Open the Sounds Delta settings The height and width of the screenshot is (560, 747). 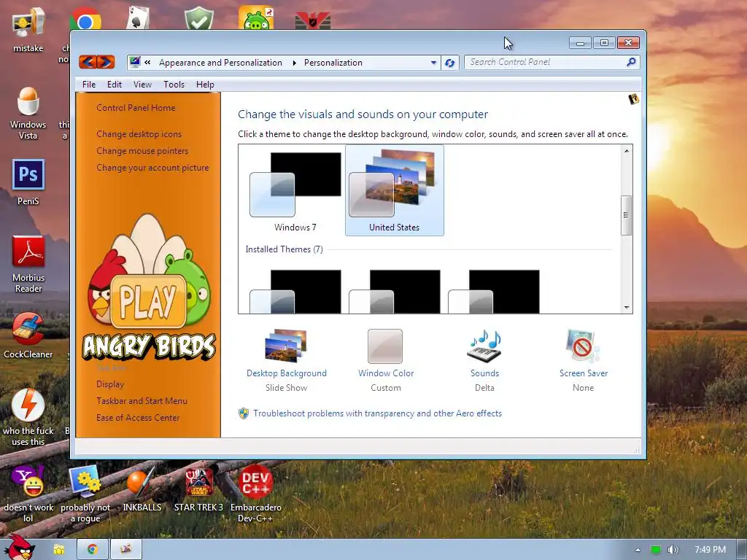(484, 360)
